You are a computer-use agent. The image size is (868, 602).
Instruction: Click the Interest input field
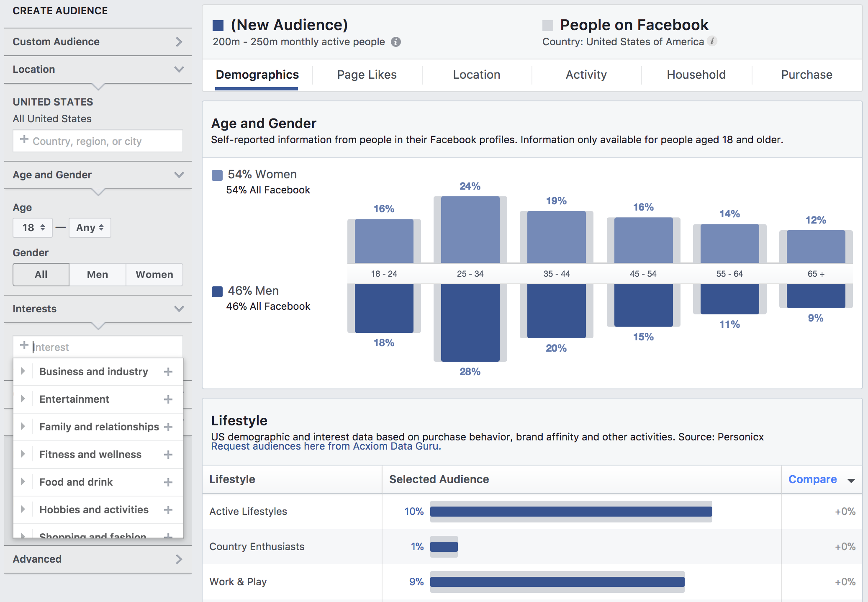(98, 347)
